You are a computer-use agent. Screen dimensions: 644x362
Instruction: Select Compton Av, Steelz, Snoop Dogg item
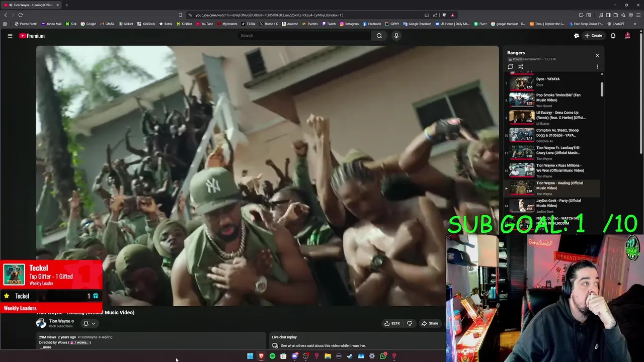click(x=552, y=135)
